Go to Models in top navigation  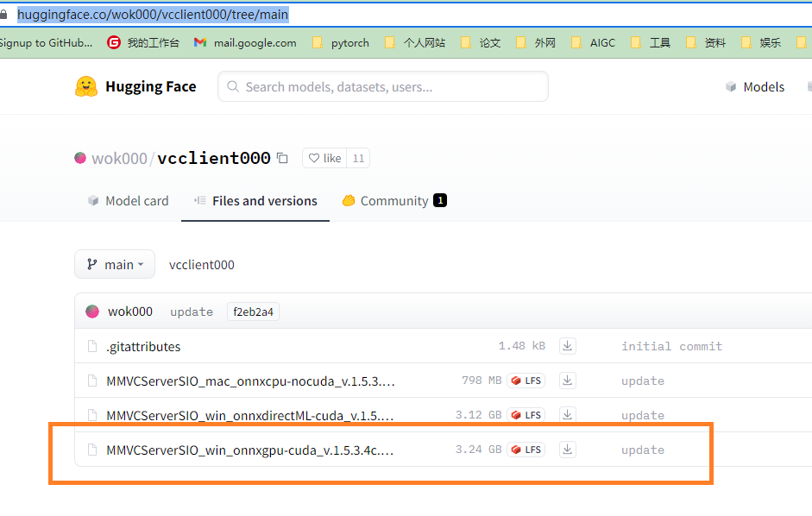[755, 87]
